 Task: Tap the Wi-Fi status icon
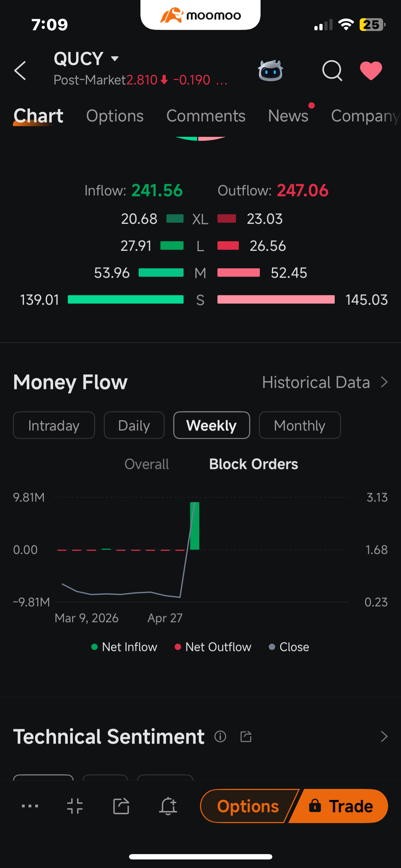tap(346, 25)
